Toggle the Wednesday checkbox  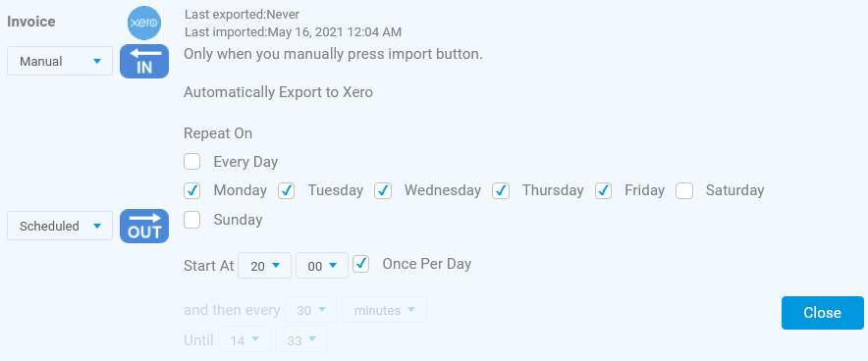pyautogui.click(x=383, y=190)
